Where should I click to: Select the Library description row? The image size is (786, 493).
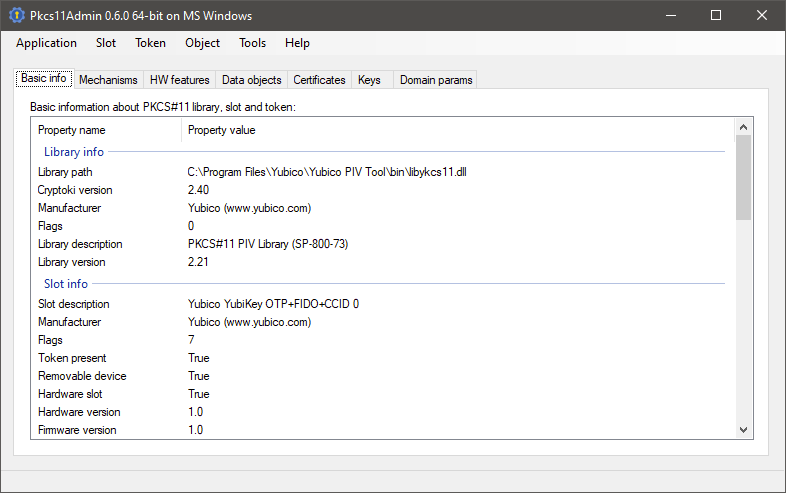click(383, 244)
